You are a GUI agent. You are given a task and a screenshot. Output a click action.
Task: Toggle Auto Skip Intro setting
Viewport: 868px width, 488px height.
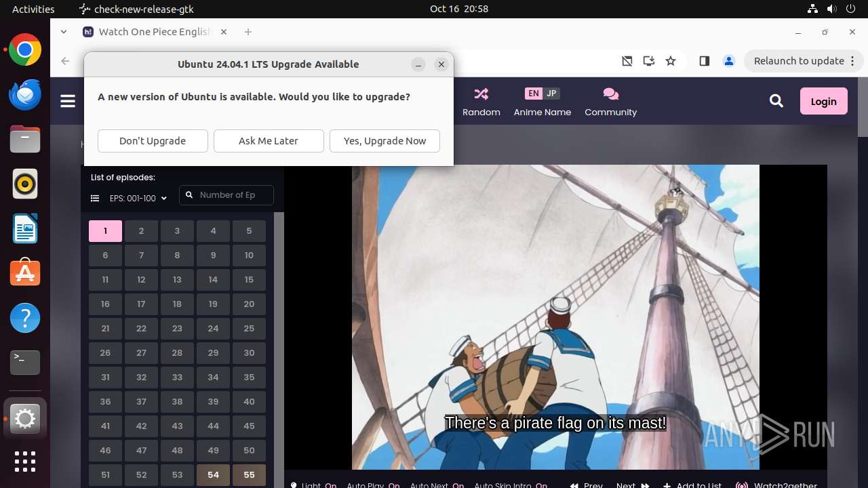[x=511, y=485]
